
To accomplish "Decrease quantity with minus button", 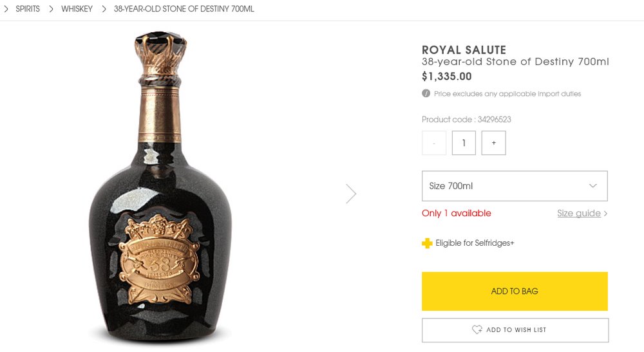I will coord(434,143).
